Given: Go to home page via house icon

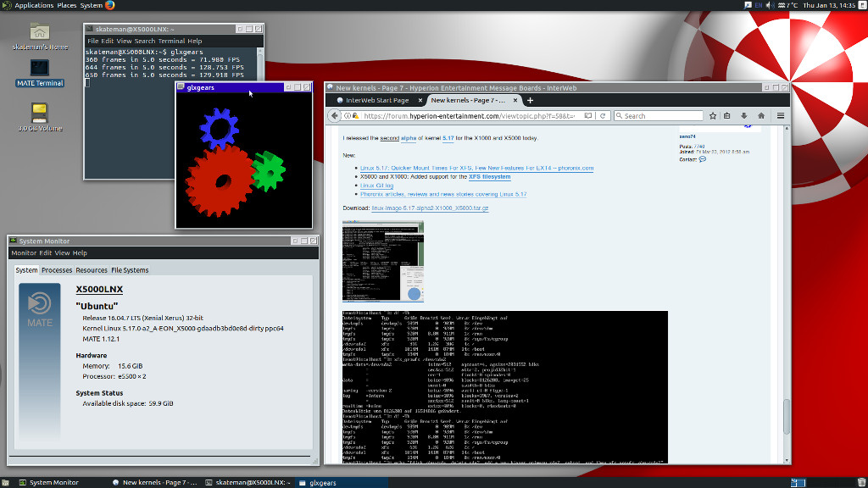Looking at the screenshot, I should click(761, 115).
